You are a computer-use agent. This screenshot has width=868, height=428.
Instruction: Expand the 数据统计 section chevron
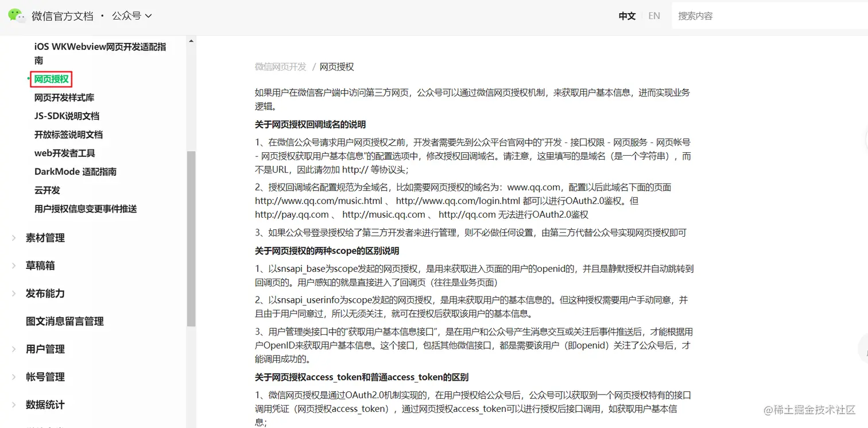14,405
